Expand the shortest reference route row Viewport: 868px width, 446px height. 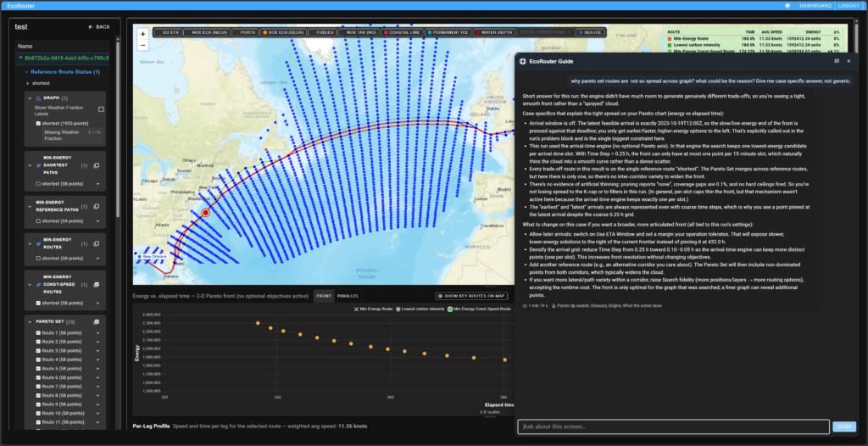click(x=27, y=83)
